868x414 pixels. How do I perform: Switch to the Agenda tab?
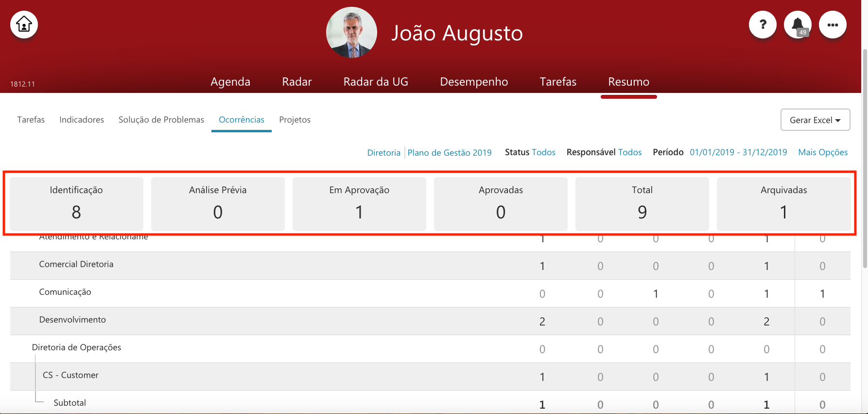(230, 82)
